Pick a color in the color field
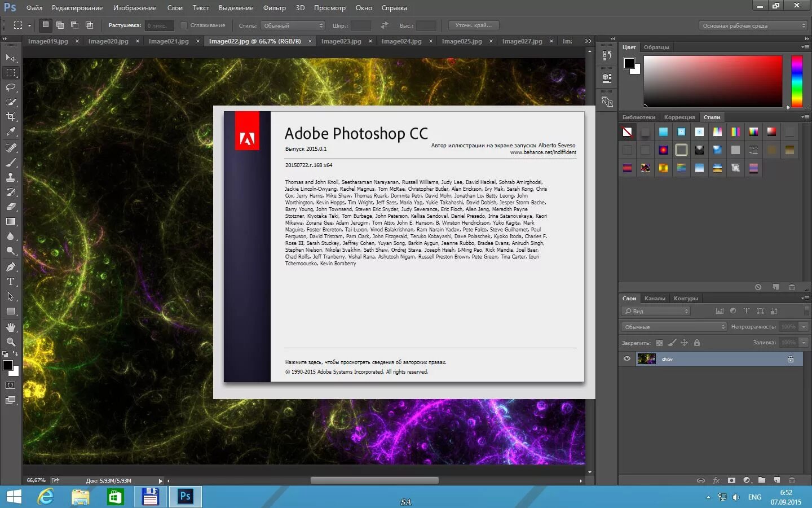The width and height of the screenshot is (812, 508). coord(713,81)
